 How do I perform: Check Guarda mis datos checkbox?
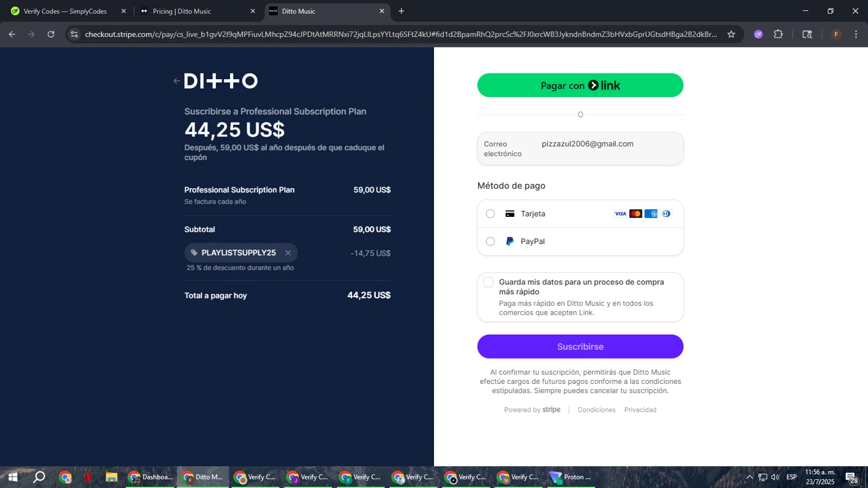[488, 282]
